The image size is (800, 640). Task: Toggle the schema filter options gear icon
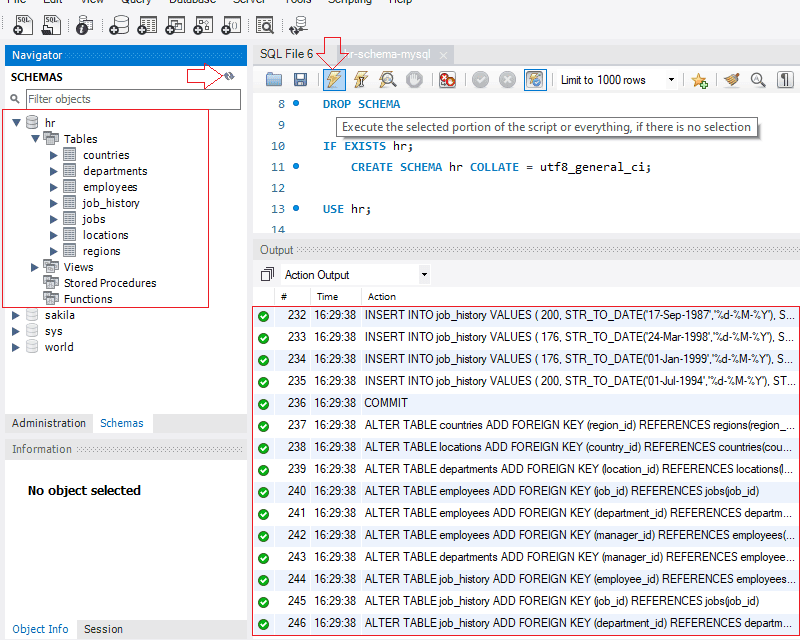pyautogui.click(x=228, y=77)
